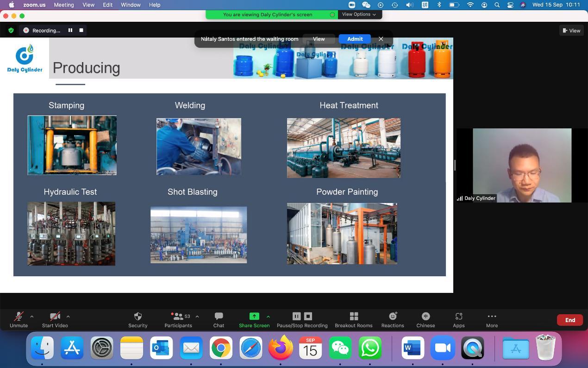The image size is (588, 368).
Task: Open the Window menu in menu bar
Action: click(131, 5)
